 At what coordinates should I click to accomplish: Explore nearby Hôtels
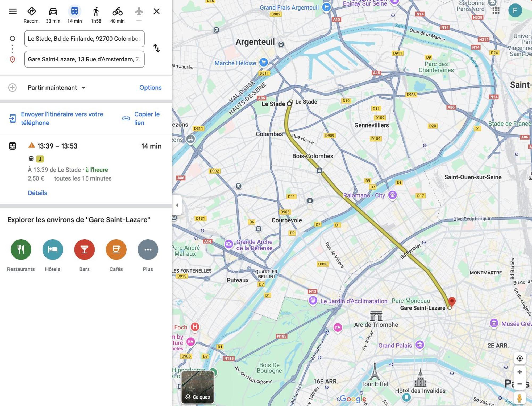click(x=53, y=255)
